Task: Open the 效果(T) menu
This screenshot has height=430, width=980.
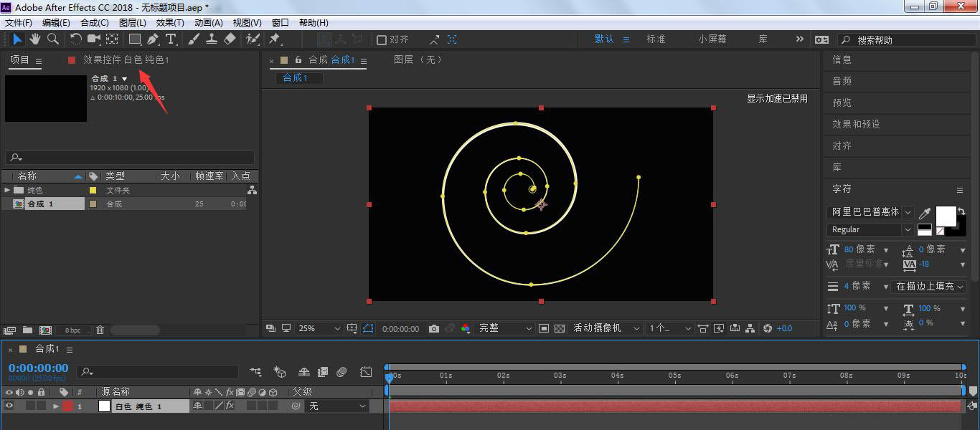Action: (x=170, y=23)
